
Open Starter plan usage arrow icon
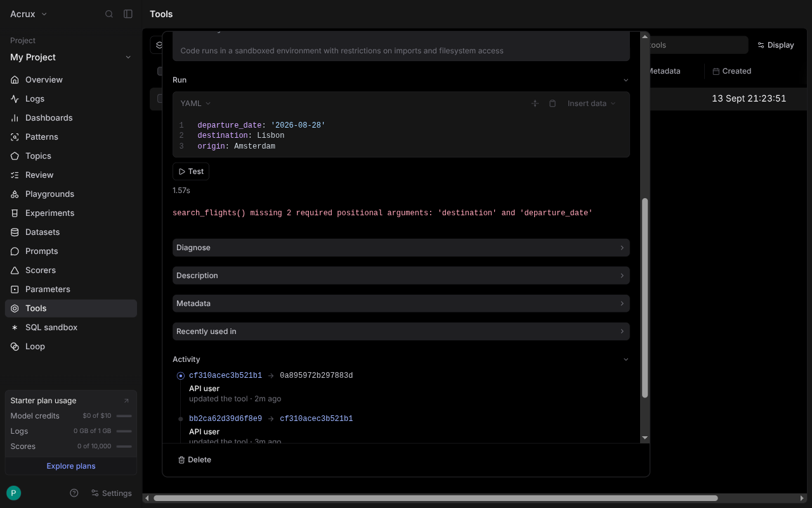pos(126,401)
